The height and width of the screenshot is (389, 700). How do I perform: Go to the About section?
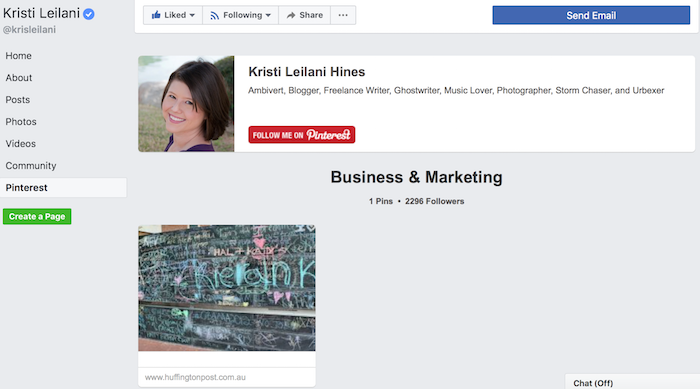click(x=19, y=78)
